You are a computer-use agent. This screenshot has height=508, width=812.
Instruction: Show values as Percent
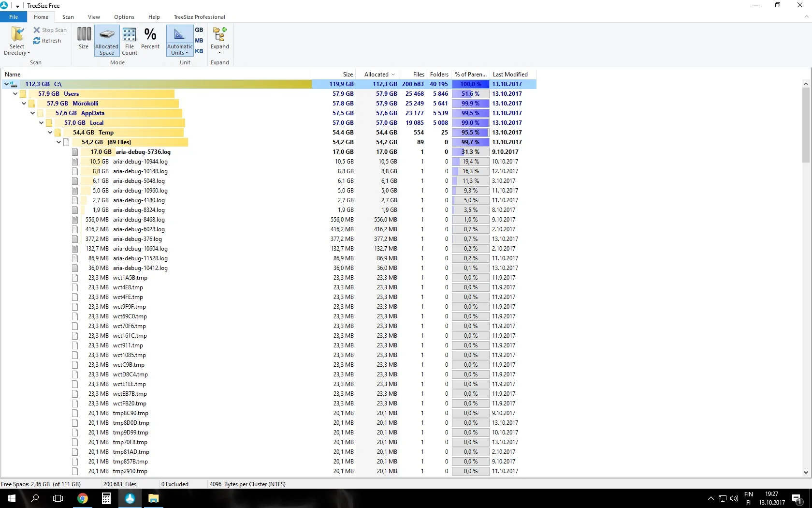tap(150, 34)
